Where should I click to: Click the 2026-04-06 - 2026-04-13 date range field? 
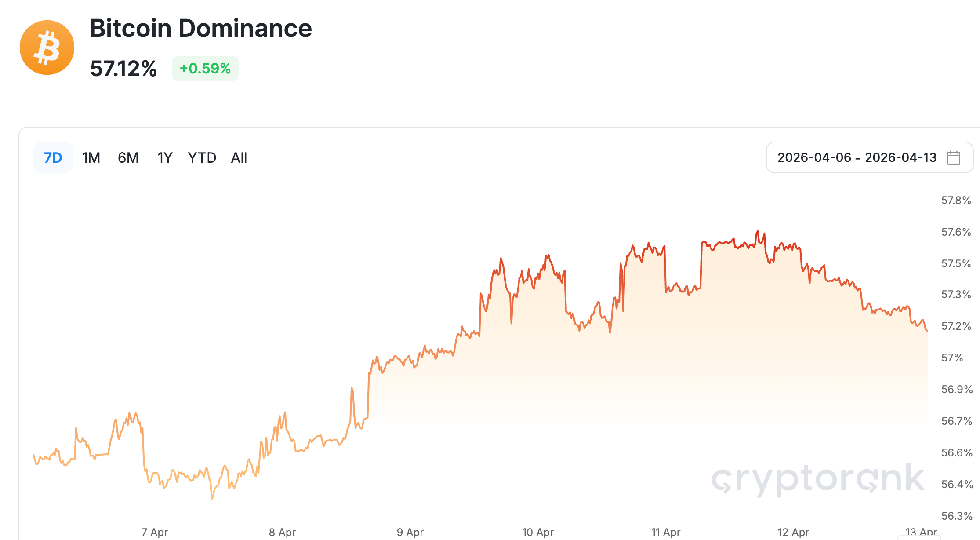coord(857,157)
